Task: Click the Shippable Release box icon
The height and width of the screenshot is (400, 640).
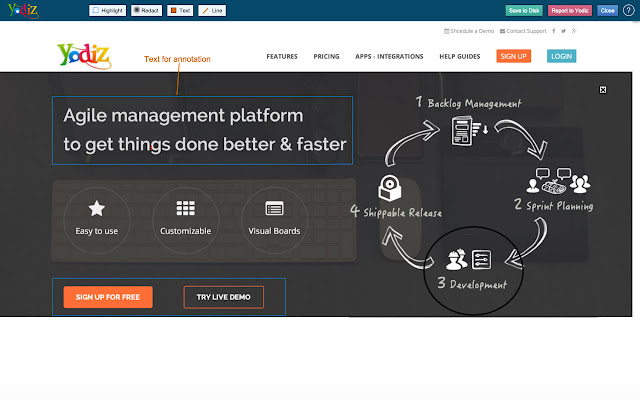Action: 390,188
